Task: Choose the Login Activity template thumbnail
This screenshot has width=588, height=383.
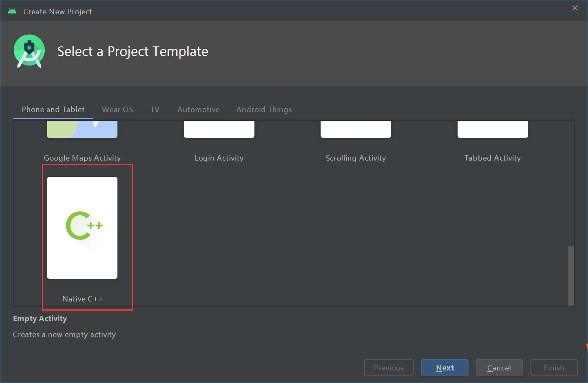Action: 219,129
